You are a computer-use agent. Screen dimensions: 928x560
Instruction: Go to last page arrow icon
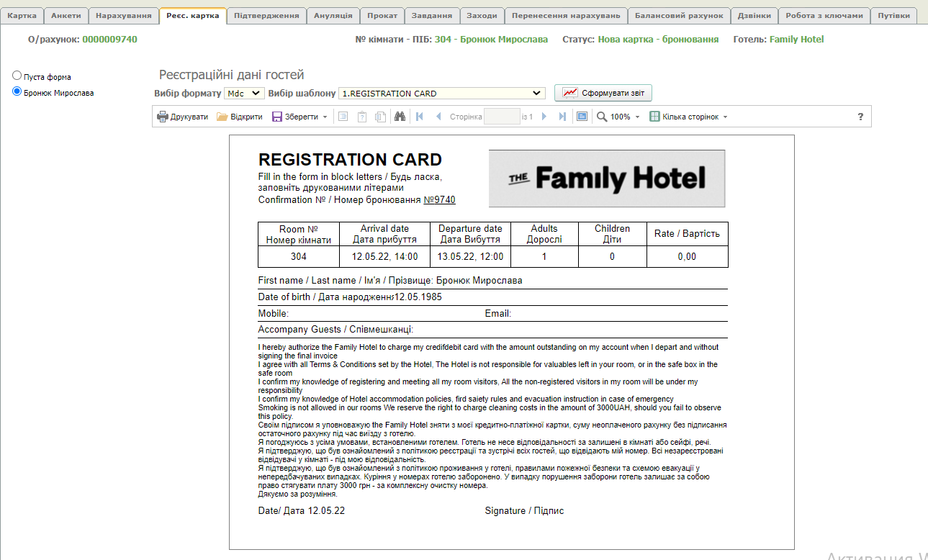pyautogui.click(x=562, y=117)
